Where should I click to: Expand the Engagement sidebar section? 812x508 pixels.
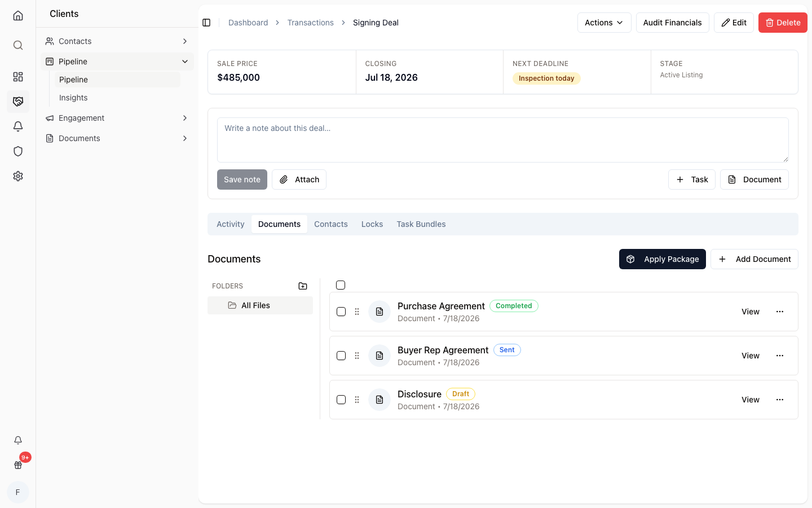[x=117, y=118]
